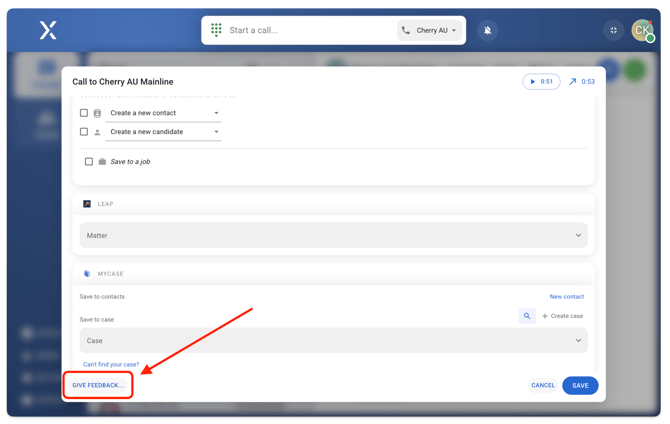Click the fullscreen icon beside the avatar
Screen dimensions: 670x424
[x=613, y=30]
